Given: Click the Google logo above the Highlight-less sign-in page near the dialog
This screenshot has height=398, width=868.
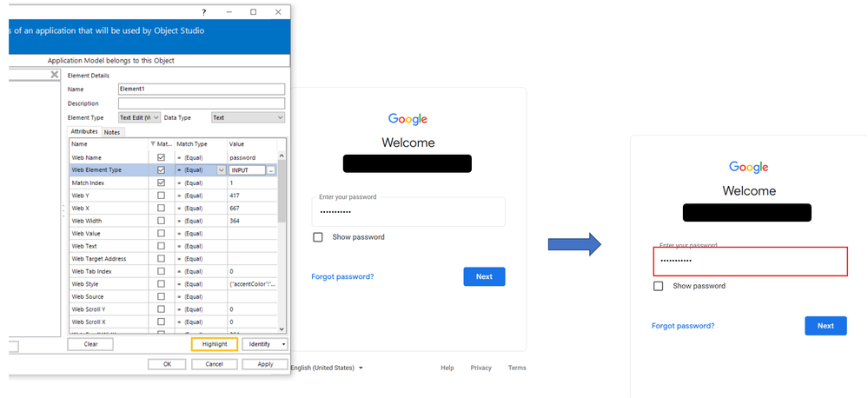Looking at the screenshot, I should click(408, 119).
